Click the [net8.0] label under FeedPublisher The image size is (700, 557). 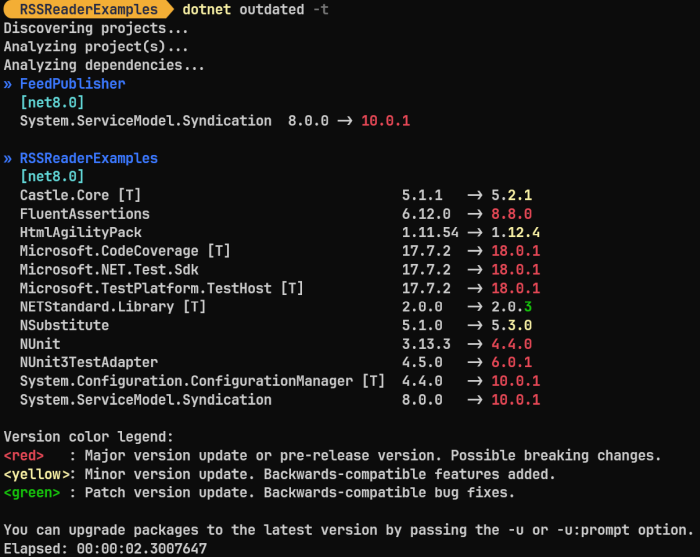52,103
